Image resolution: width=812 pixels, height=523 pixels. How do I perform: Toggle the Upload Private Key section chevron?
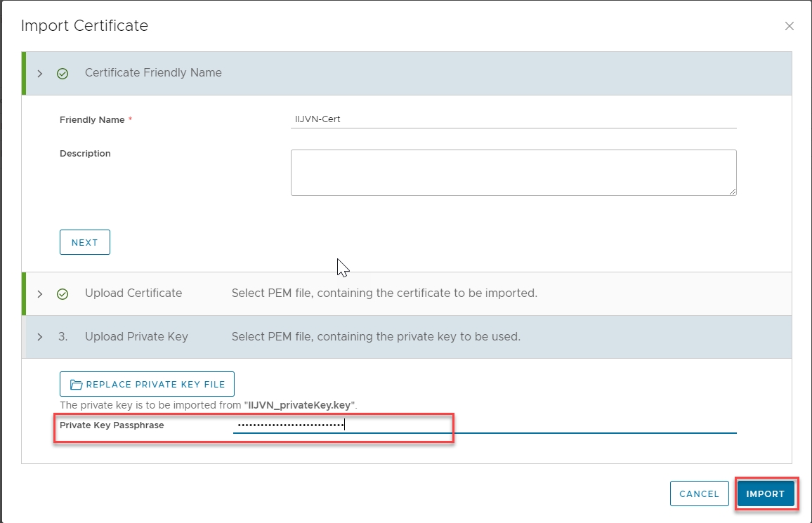click(40, 337)
